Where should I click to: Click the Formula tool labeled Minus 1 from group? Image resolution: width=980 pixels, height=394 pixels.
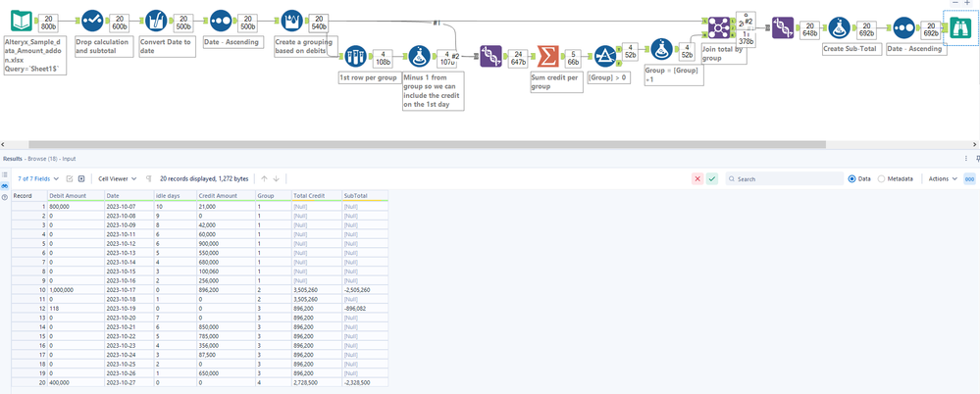tap(420, 56)
